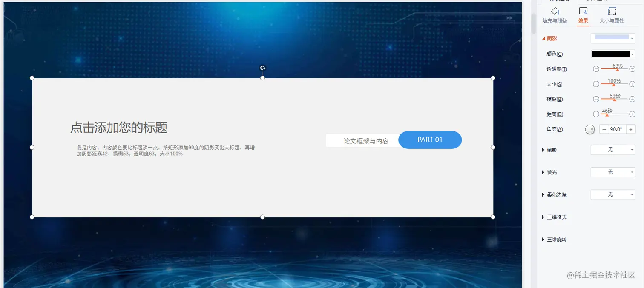Click the 大小 slider track
Image resolution: width=644 pixels, height=288 pixels.
[614, 84]
